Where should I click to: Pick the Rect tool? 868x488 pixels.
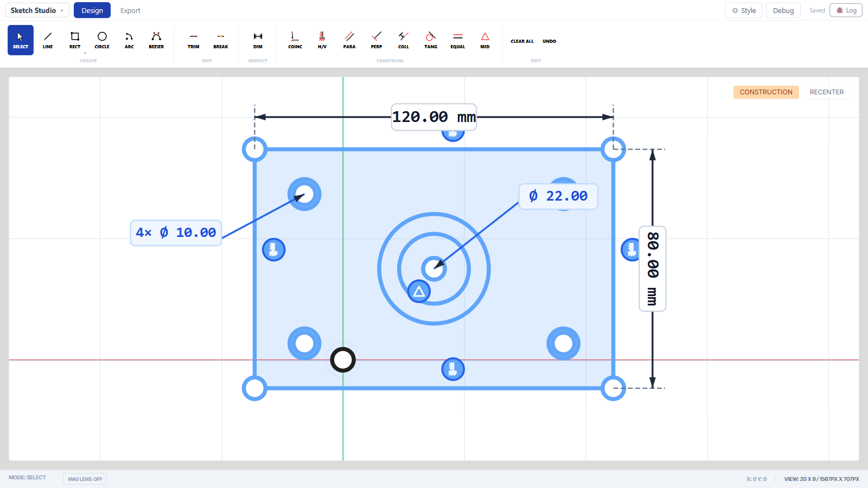pyautogui.click(x=75, y=40)
